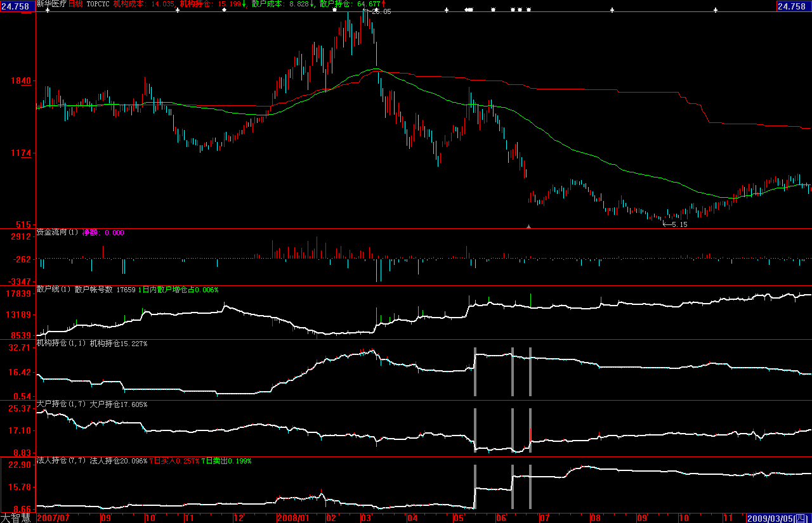Click the 24.758 price box at top right

click(793, 6)
